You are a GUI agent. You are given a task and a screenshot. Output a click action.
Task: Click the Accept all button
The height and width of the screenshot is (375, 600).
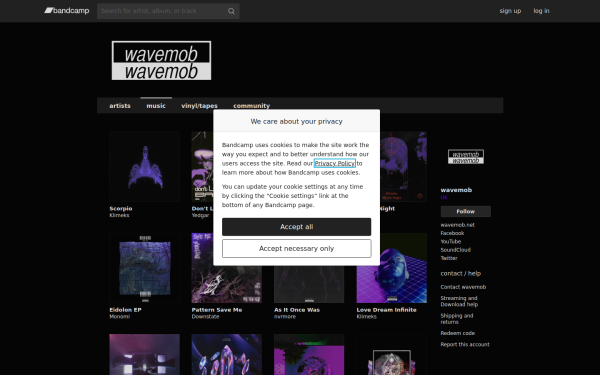tap(297, 227)
